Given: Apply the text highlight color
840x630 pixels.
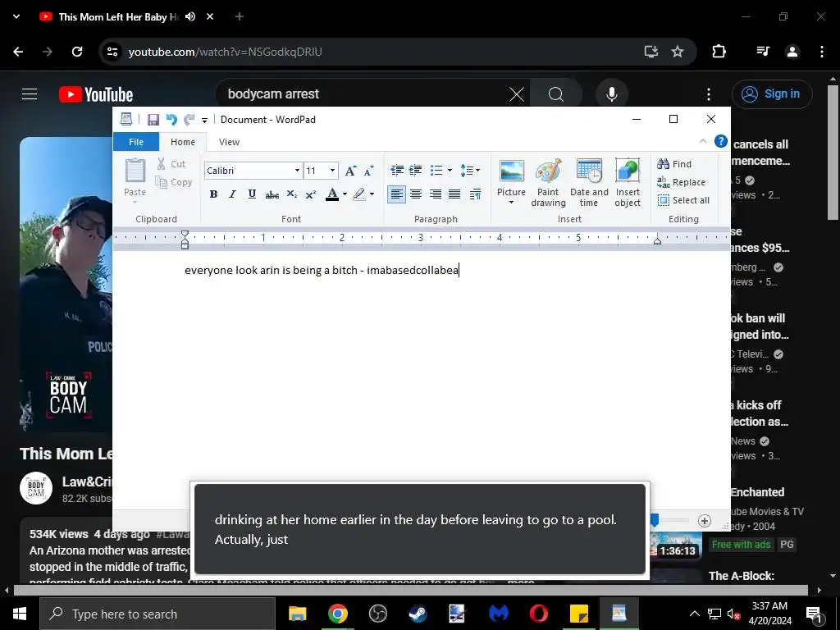Looking at the screenshot, I should [359, 194].
